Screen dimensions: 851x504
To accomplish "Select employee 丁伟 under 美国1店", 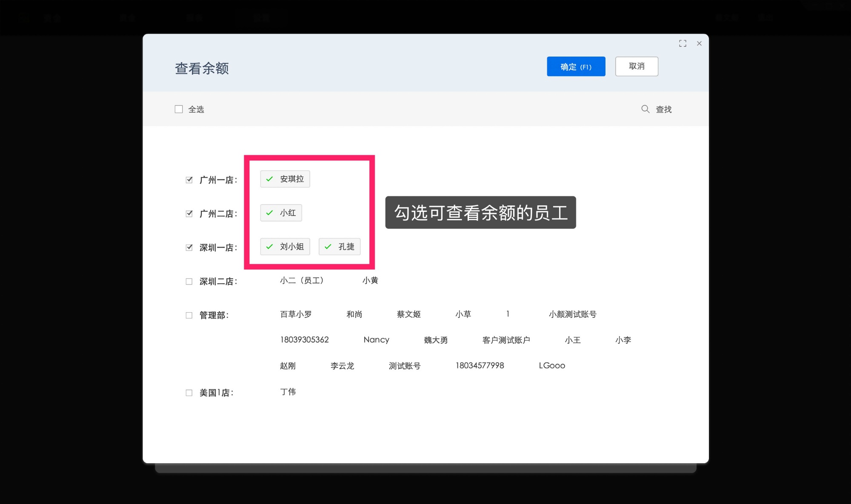I will (288, 392).
